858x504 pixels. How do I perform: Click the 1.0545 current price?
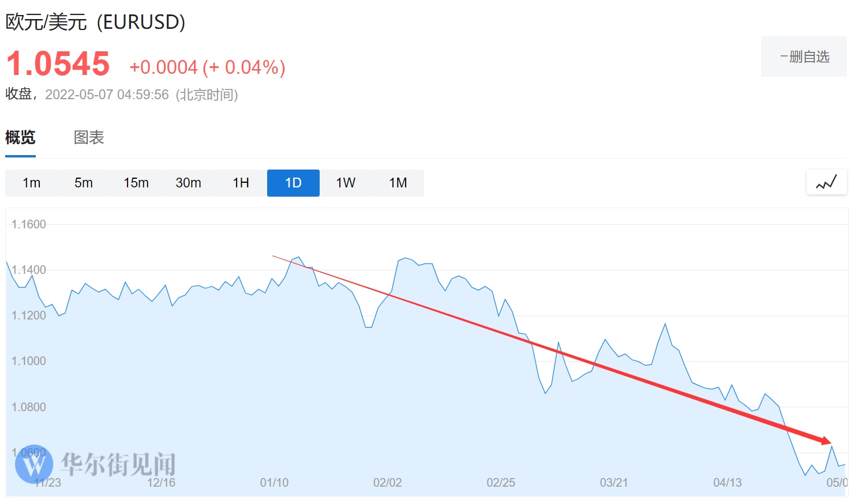tap(58, 63)
